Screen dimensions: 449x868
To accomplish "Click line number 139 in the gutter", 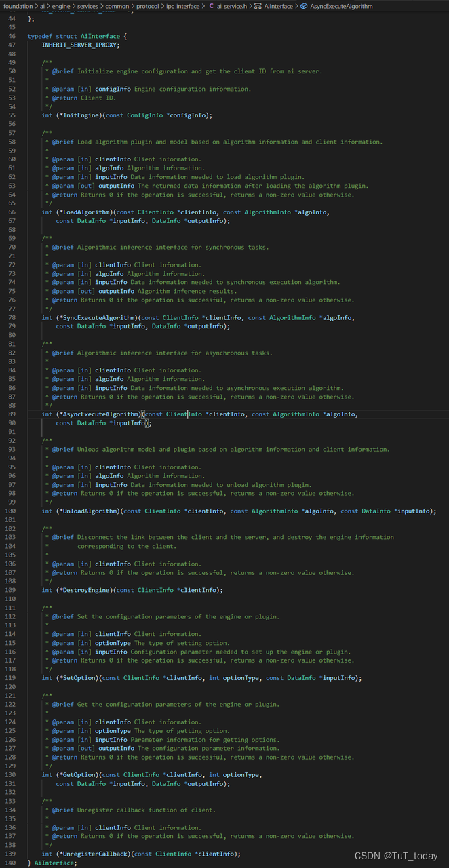I will 10,854.
